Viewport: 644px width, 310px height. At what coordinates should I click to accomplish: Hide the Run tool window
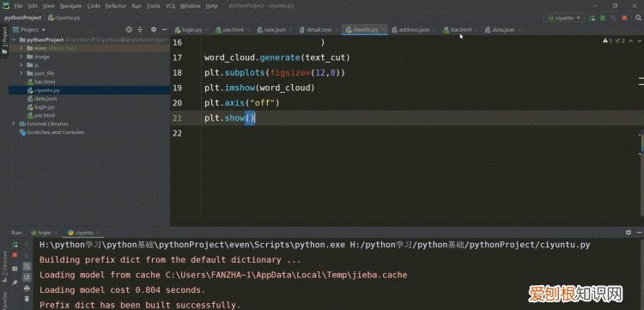(x=640, y=233)
